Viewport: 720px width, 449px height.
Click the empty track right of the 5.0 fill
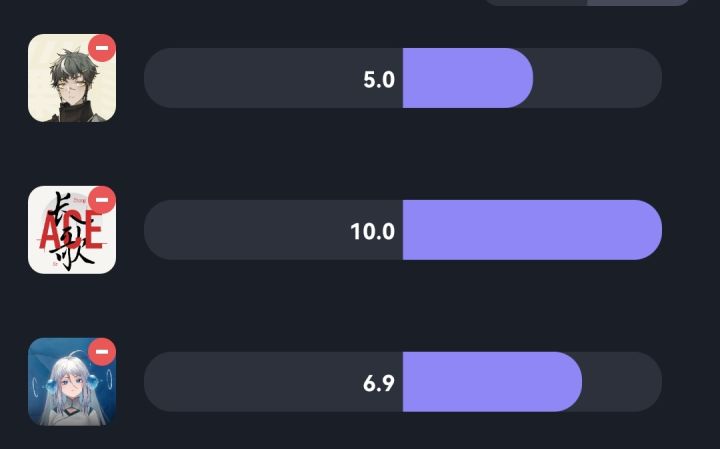(598, 78)
